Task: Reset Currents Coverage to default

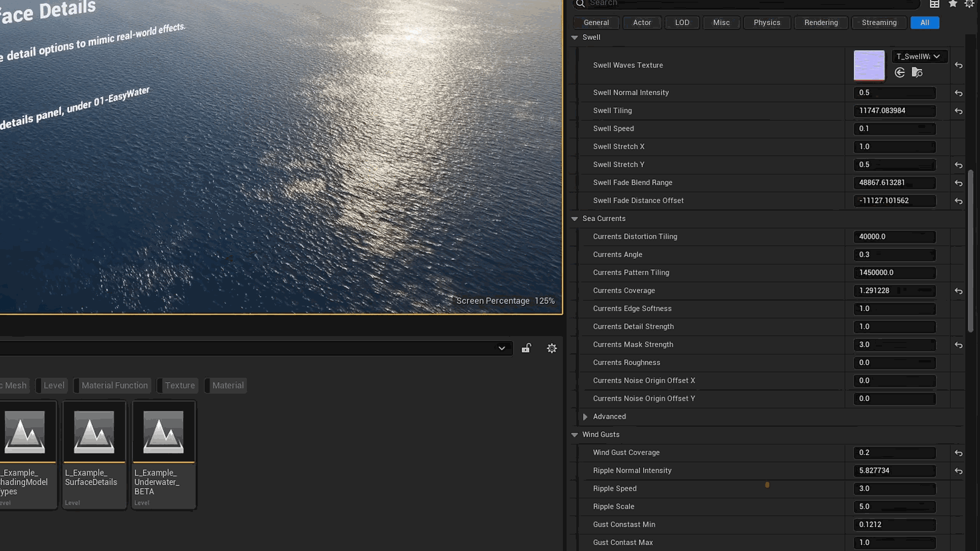Action: [959, 291]
